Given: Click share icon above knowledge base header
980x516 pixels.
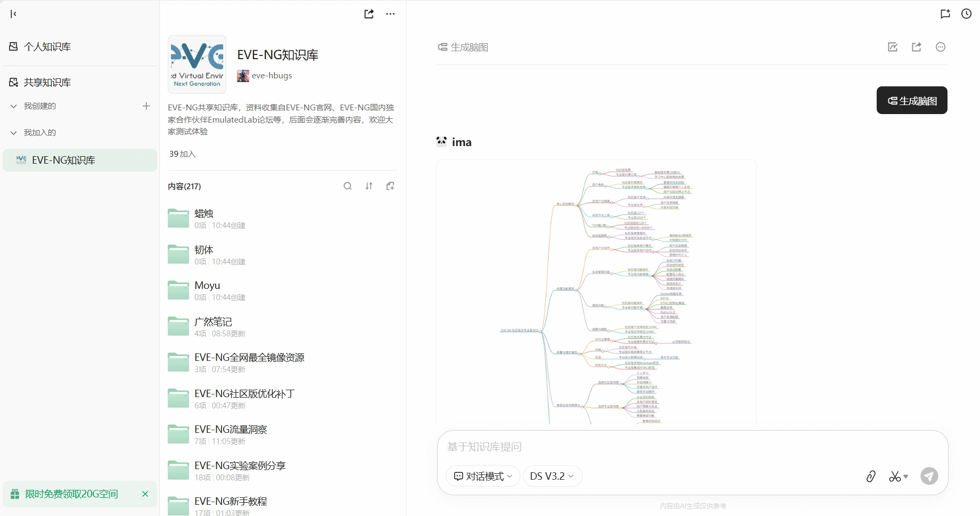Looking at the screenshot, I should coord(369,14).
